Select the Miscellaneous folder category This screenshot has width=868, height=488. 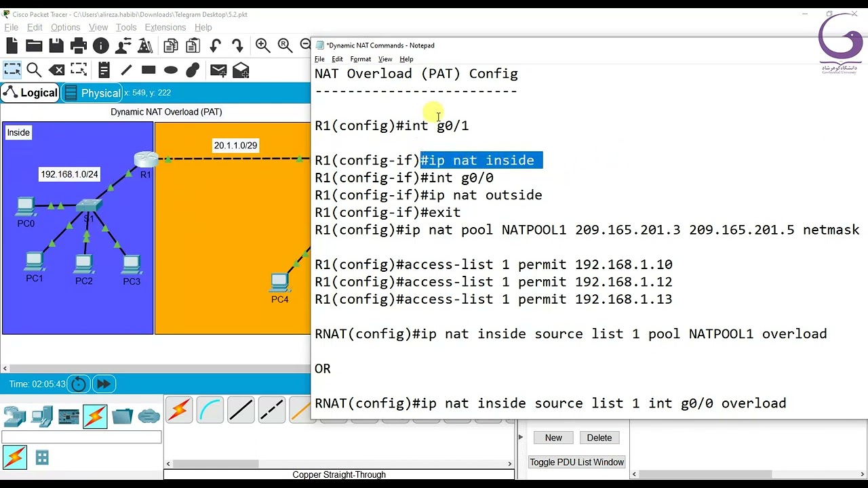[x=122, y=415]
